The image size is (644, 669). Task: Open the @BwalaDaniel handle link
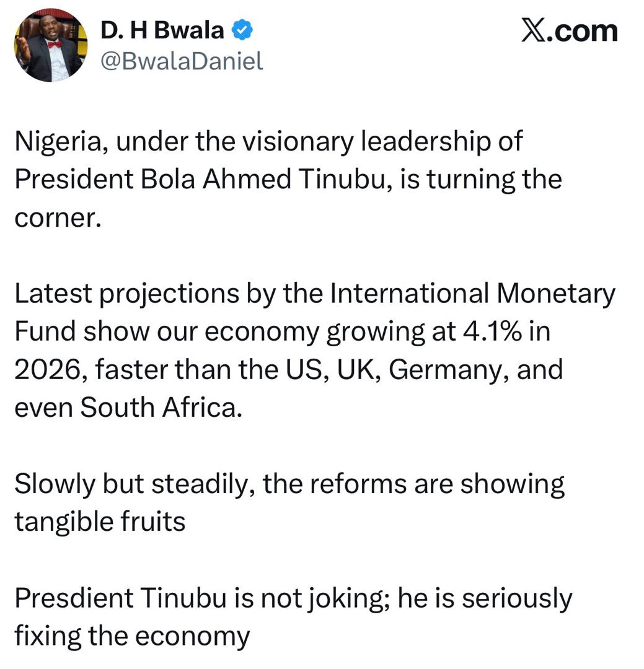click(181, 61)
